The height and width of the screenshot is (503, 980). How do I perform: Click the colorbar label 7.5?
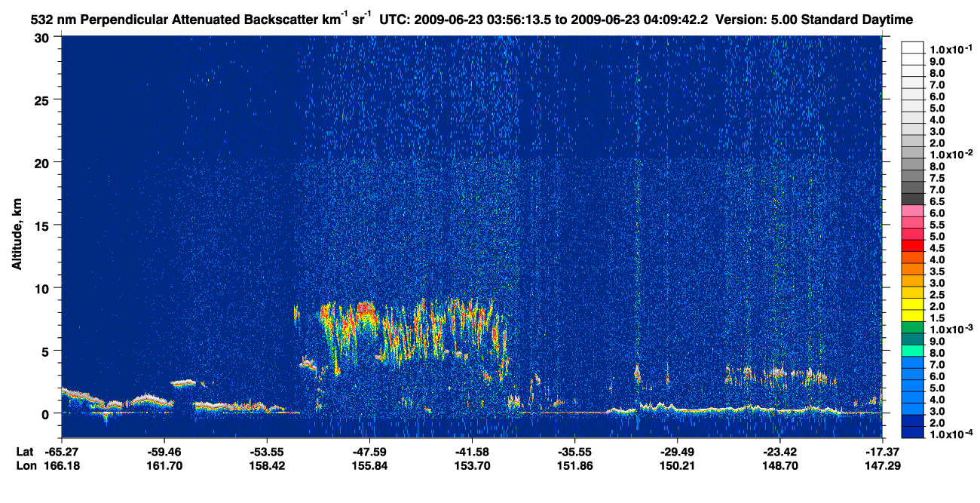[937, 178]
